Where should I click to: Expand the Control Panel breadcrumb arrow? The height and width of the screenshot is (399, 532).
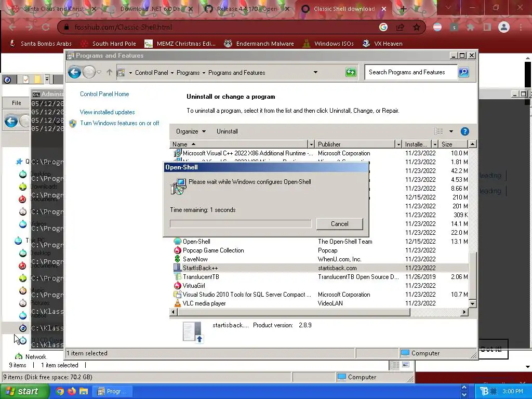pyautogui.click(x=172, y=73)
